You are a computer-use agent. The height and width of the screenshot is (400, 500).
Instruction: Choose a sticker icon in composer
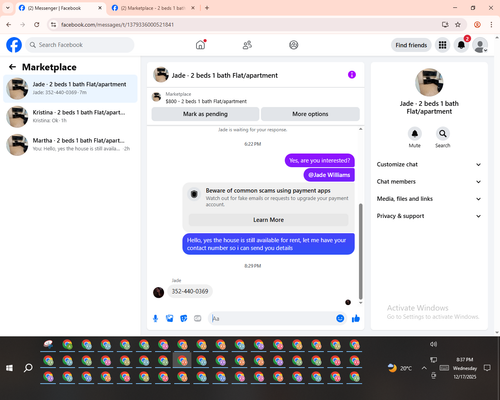pyautogui.click(x=184, y=319)
